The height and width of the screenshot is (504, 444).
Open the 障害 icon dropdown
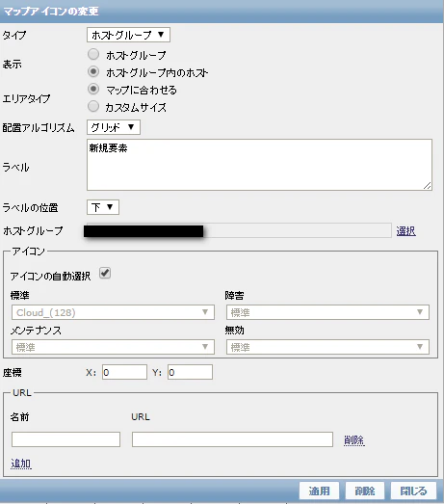327,312
